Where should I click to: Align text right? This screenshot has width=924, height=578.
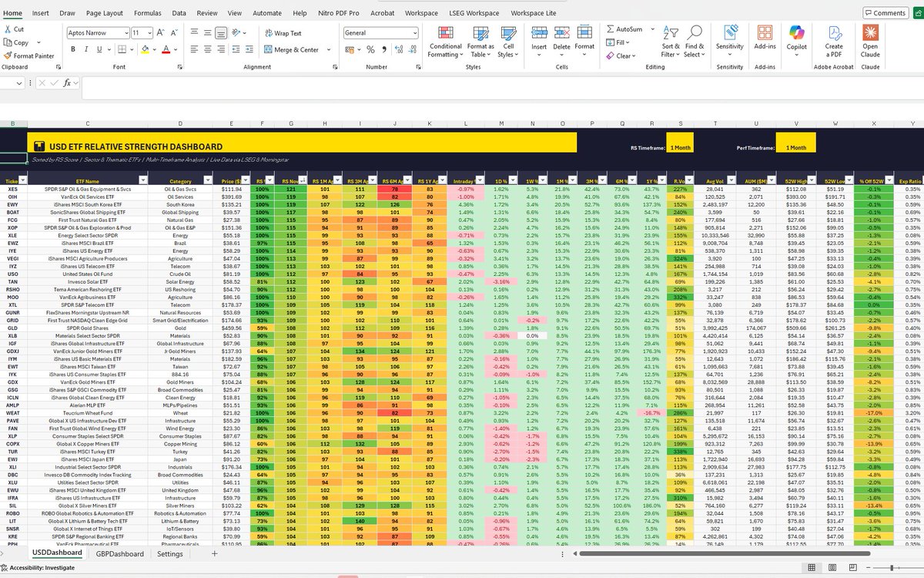[x=221, y=49]
